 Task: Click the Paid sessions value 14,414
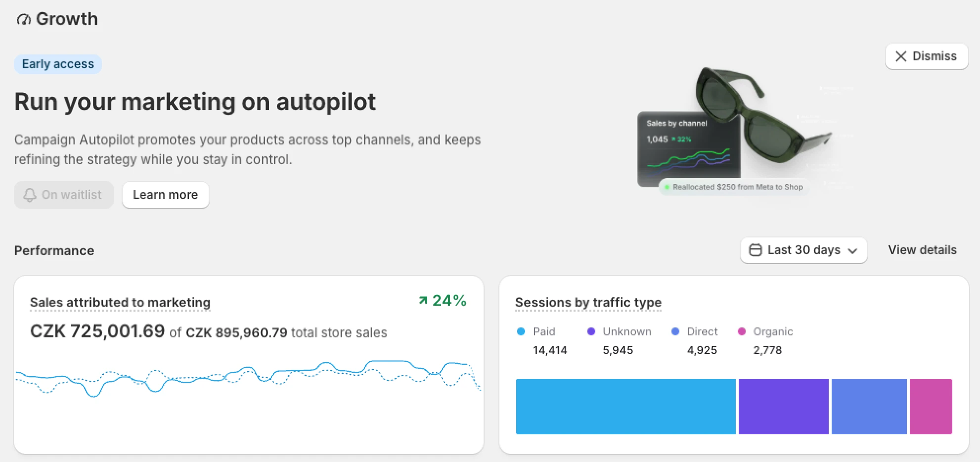pos(550,350)
